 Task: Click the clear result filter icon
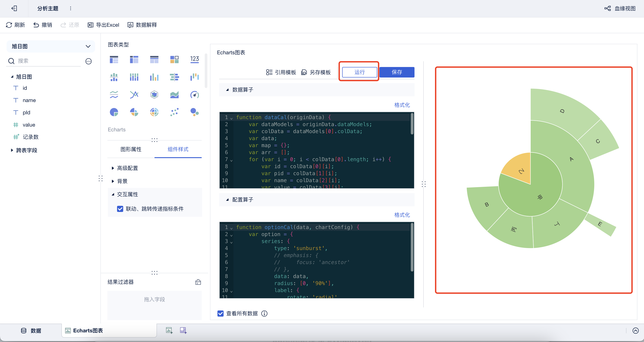tap(198, 282)
